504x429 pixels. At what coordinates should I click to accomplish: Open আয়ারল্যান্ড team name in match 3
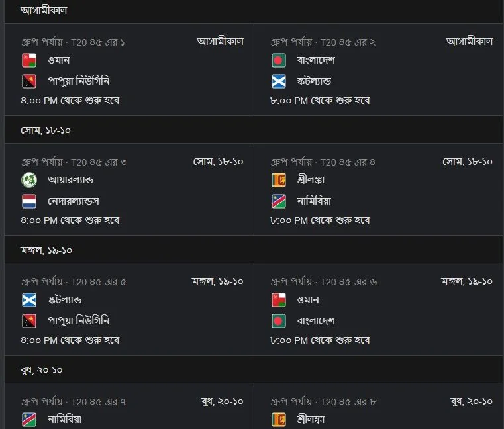tap(70, 180)
